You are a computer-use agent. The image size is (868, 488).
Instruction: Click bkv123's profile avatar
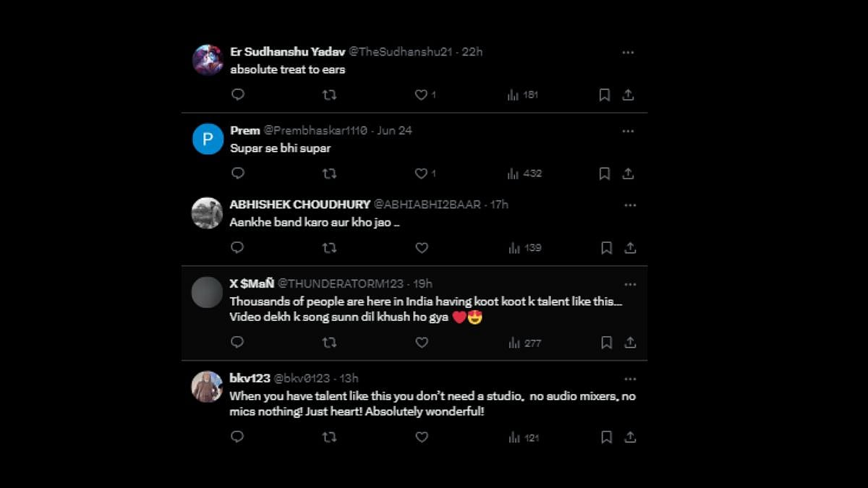tap(207, 387)
